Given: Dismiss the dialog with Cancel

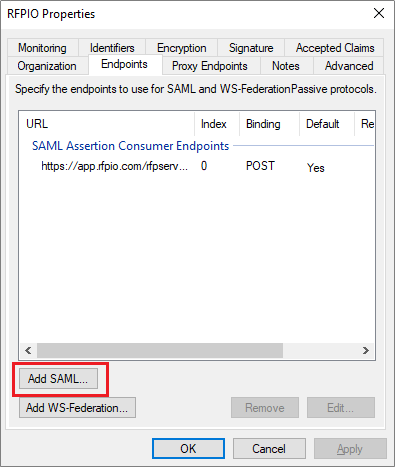Looking at the screenshot, I should pyautogui.click(x=269, y=449).
